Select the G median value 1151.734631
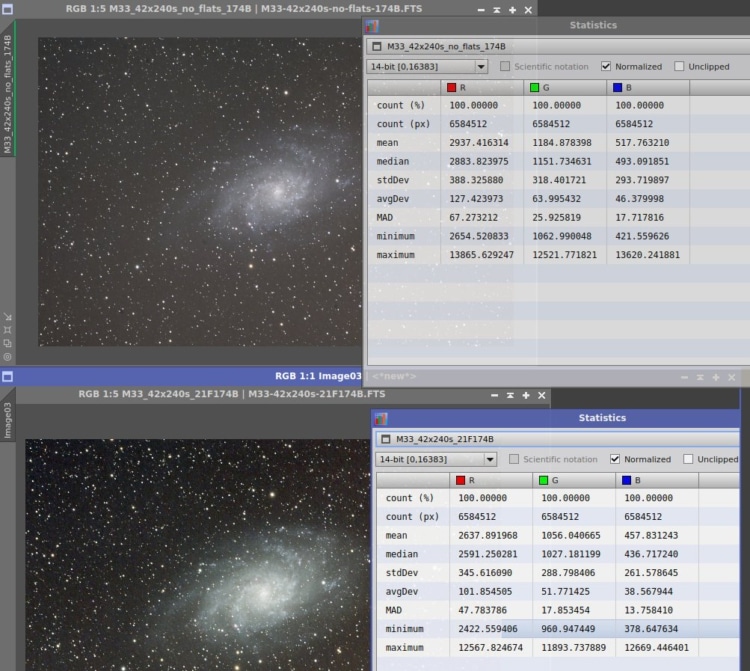 [562, 161]
